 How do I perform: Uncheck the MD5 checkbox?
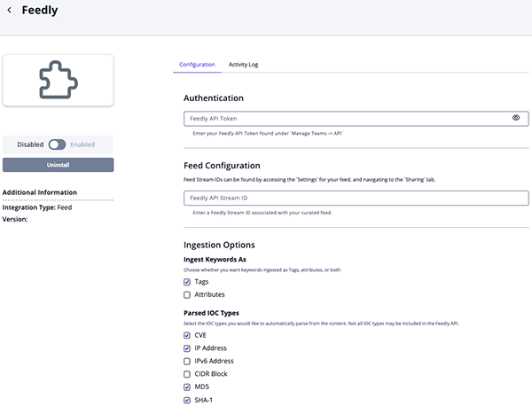click(187, 387)
